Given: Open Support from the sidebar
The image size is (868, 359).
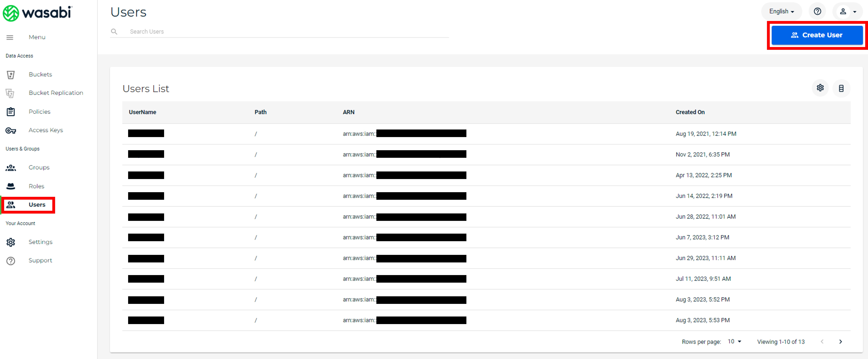Looking at the screenshot, I should (40, 260).
